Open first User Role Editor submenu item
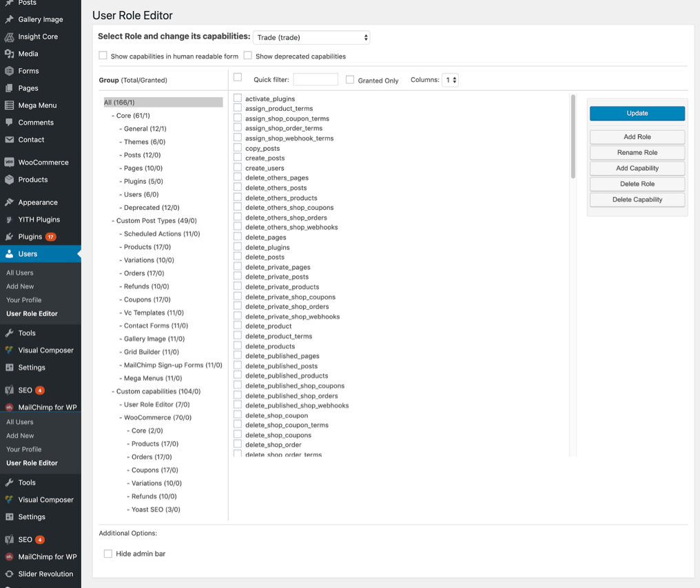The width and height of the screenshot is (700, 588). [x=32, y=314]
